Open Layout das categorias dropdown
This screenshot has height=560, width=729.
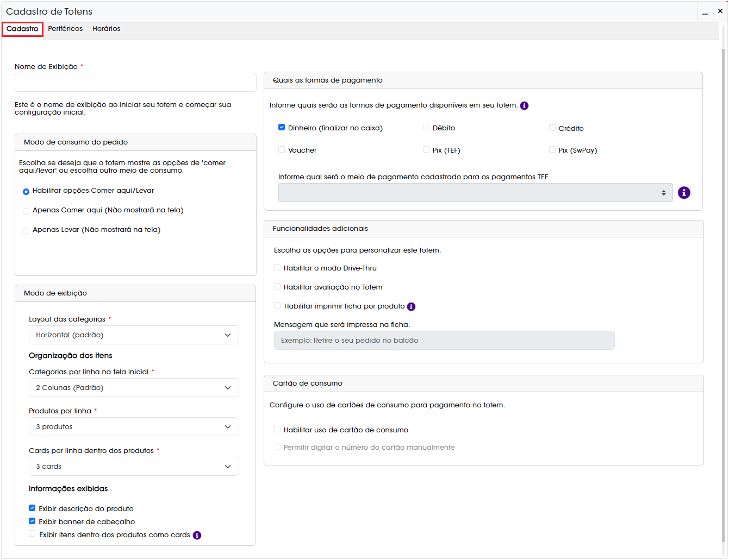[x=134, y=335]
